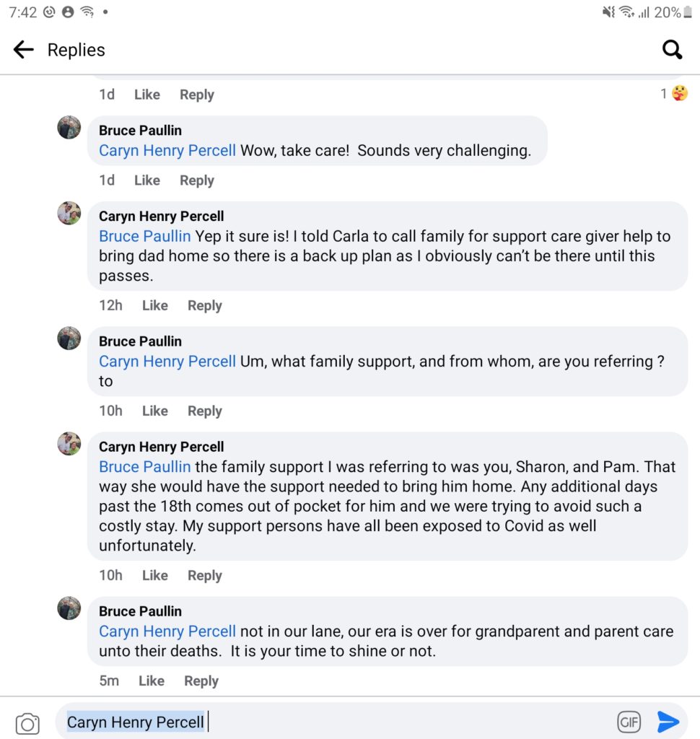
Task: Reply to the 12h-old comment
Action: [205, 305]
